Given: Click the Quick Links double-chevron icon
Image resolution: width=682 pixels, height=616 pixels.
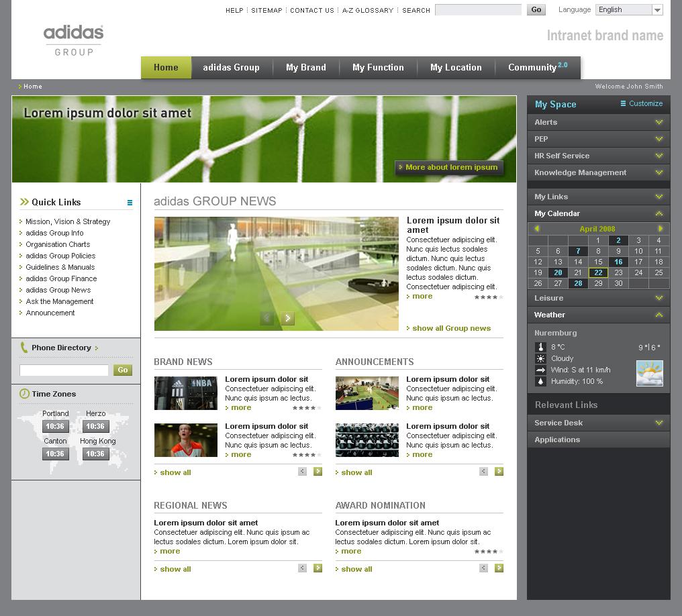Looking at the screenshot, I should pos(24,202).
